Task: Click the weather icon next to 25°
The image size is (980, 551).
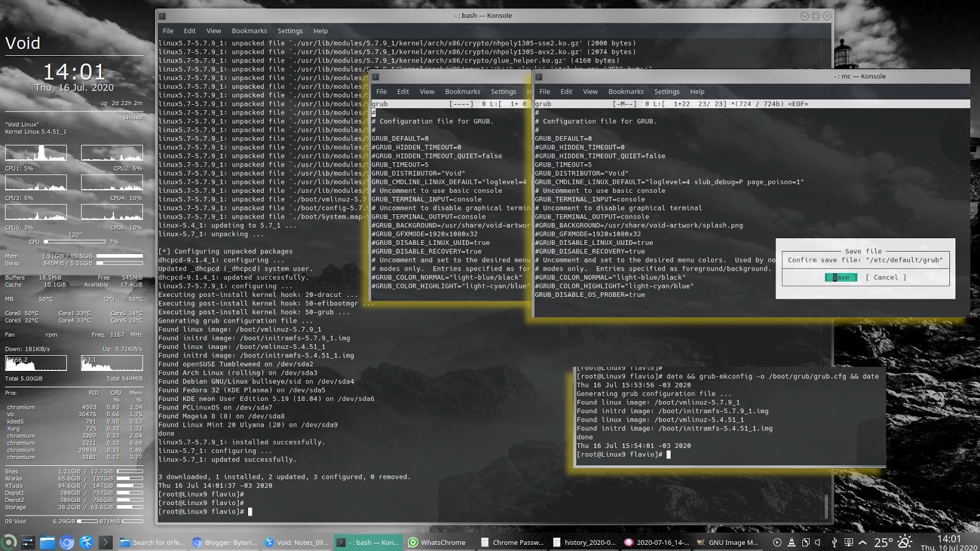Action: click(x=904, y=542)
